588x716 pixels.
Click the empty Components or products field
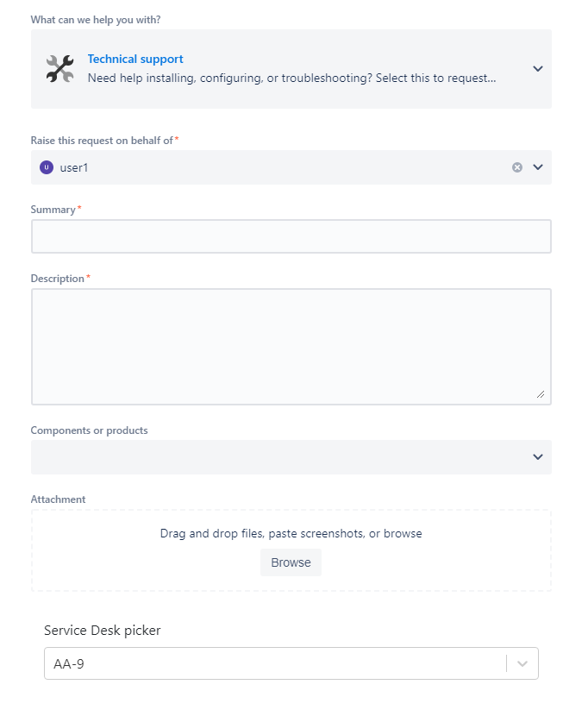pos(276,457)
